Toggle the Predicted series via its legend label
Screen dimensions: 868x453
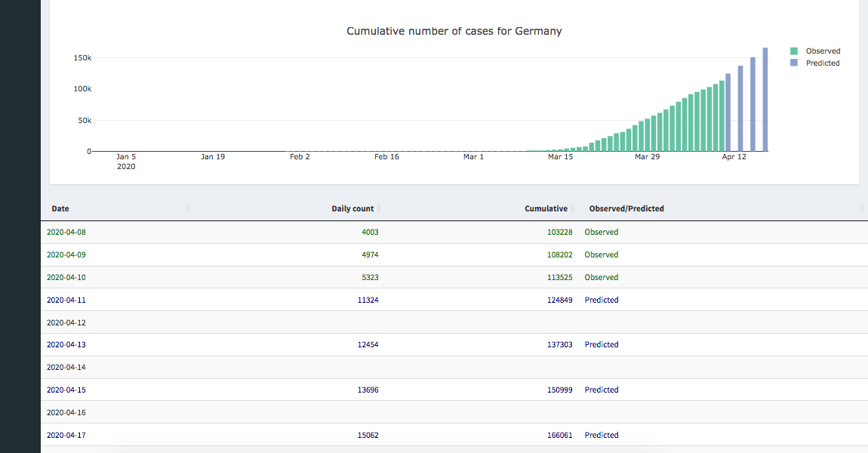(823, 63)
